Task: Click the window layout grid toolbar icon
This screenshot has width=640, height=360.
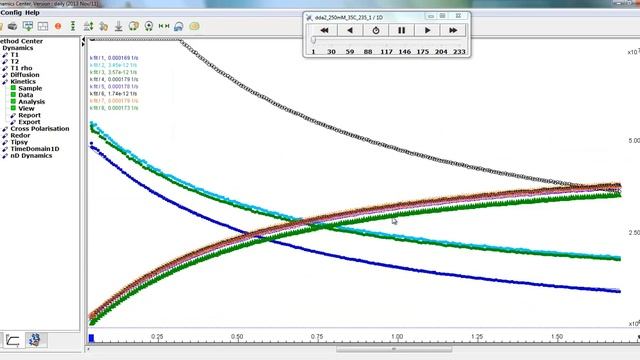Action: coord(43,27)
